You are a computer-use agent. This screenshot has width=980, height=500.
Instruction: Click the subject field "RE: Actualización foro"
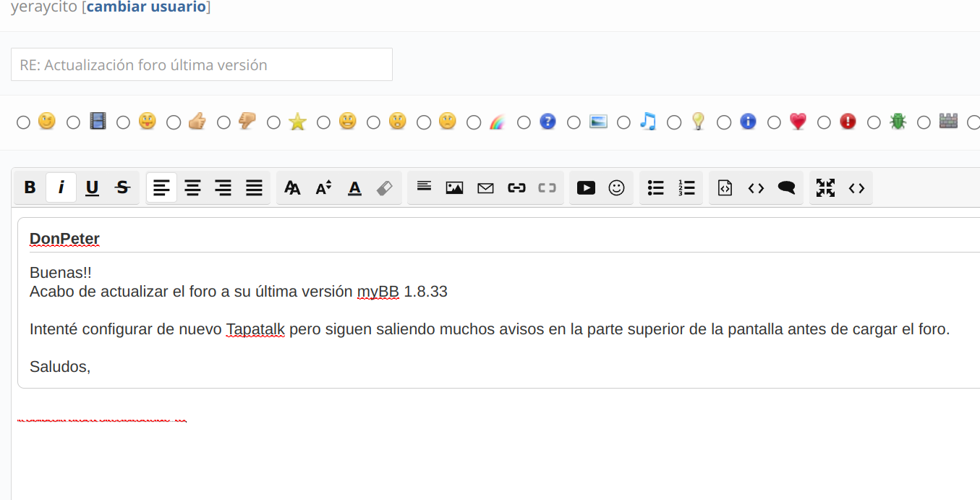(202, 65)
